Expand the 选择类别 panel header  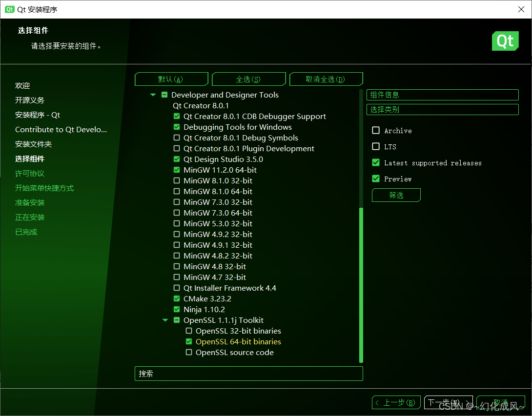tap(442, 110)
